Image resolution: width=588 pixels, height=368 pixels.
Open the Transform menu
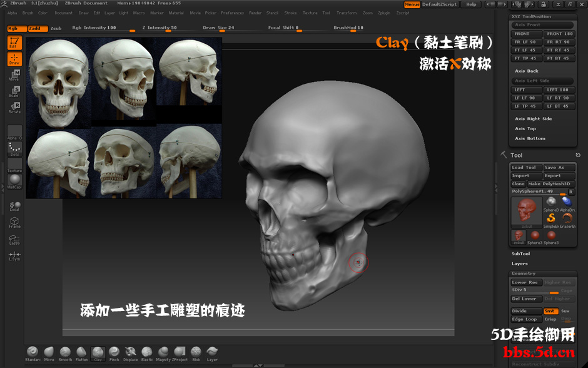347,13
